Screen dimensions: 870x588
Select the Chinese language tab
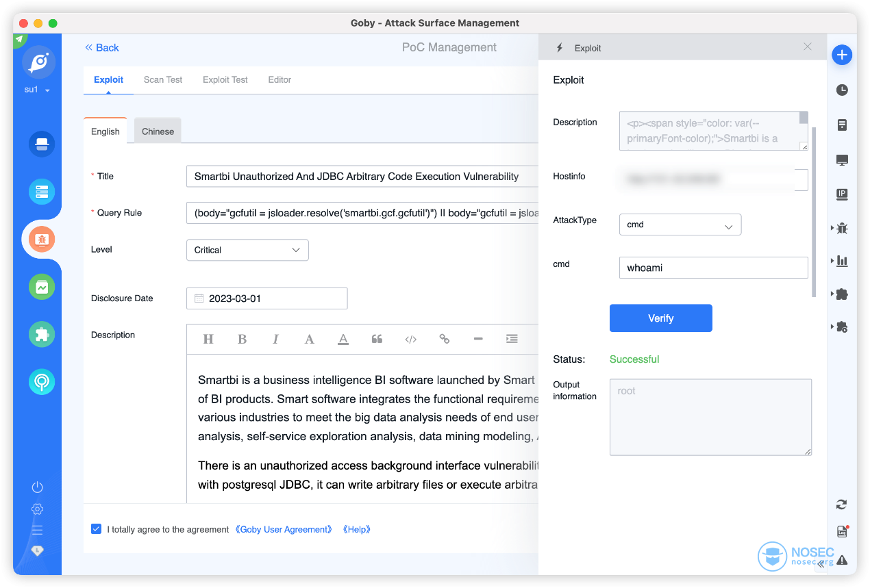pos(158,131)
